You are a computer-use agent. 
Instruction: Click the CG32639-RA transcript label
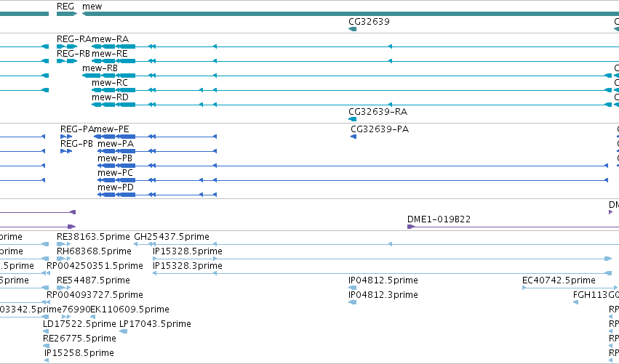pos(378,112)
